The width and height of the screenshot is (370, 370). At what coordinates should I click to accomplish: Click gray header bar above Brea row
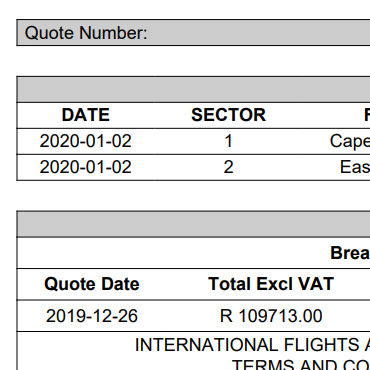click(193, 224)
